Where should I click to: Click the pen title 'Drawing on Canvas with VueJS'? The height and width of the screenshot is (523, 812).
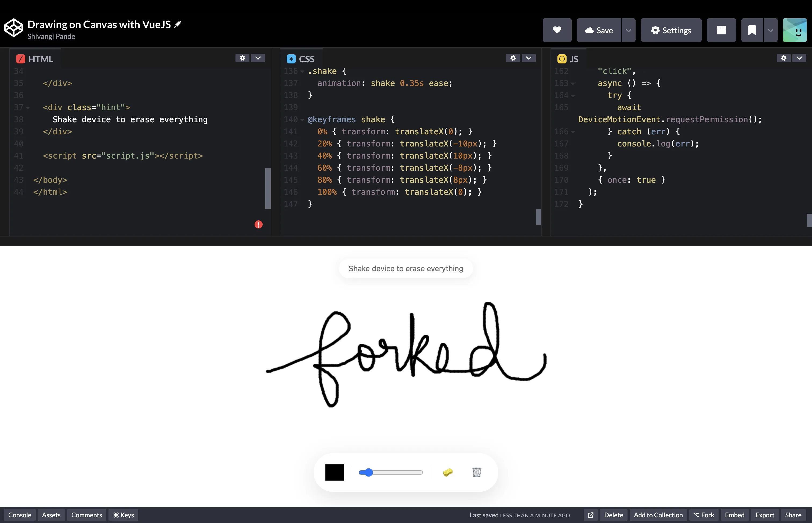click(99, 24)
